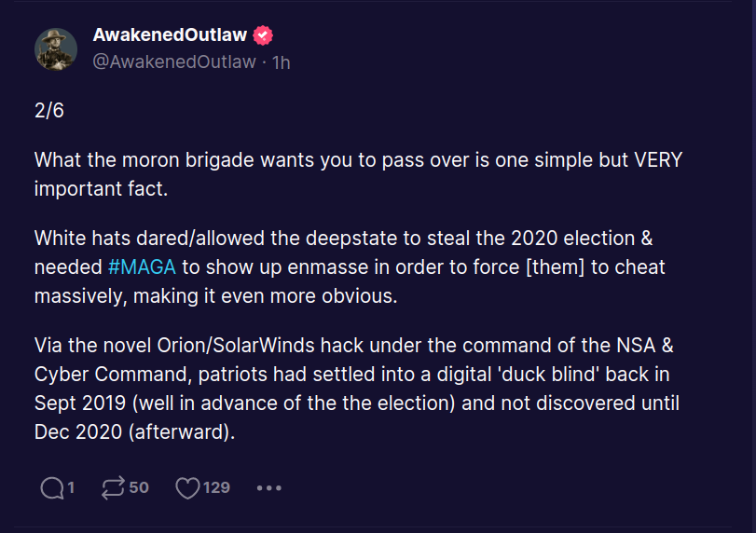Like the post with the heart icon

(x=187, y=487)
